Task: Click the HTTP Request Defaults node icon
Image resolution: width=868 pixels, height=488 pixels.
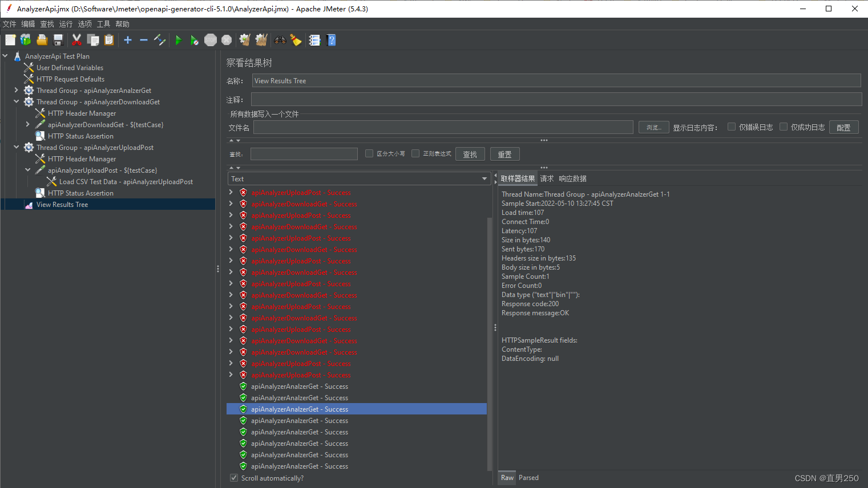Action: [29, 79]
